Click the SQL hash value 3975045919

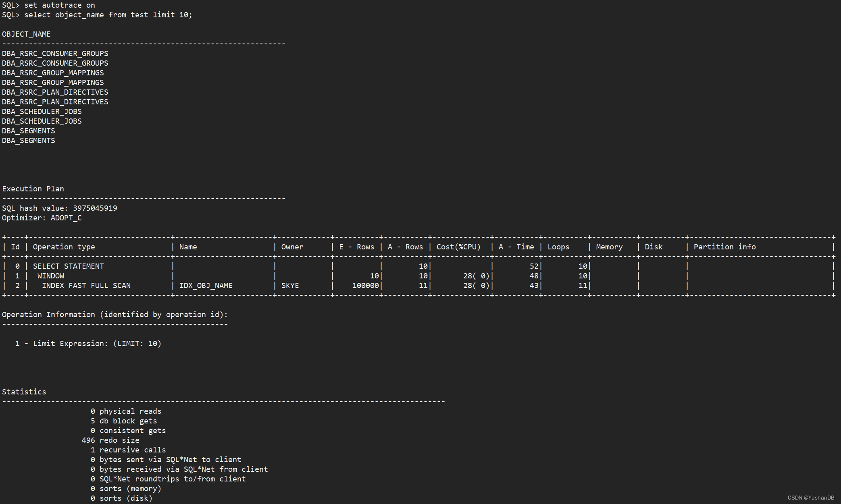tap(95, 208)
